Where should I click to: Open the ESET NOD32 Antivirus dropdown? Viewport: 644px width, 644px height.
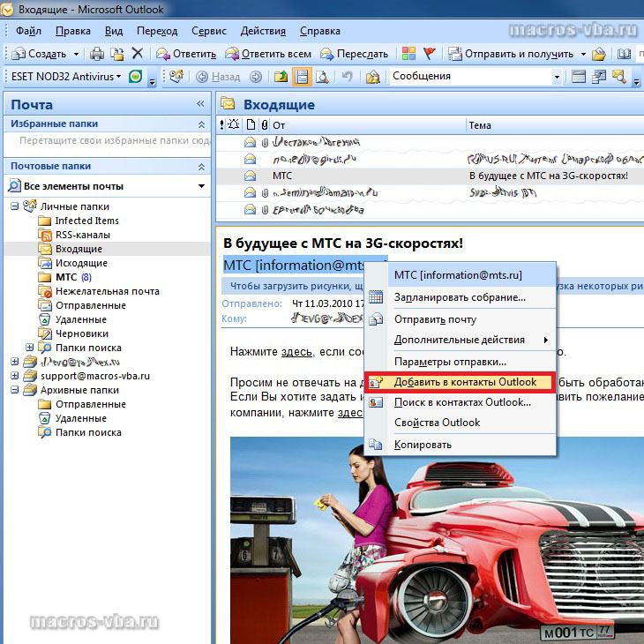click(65, 77)
